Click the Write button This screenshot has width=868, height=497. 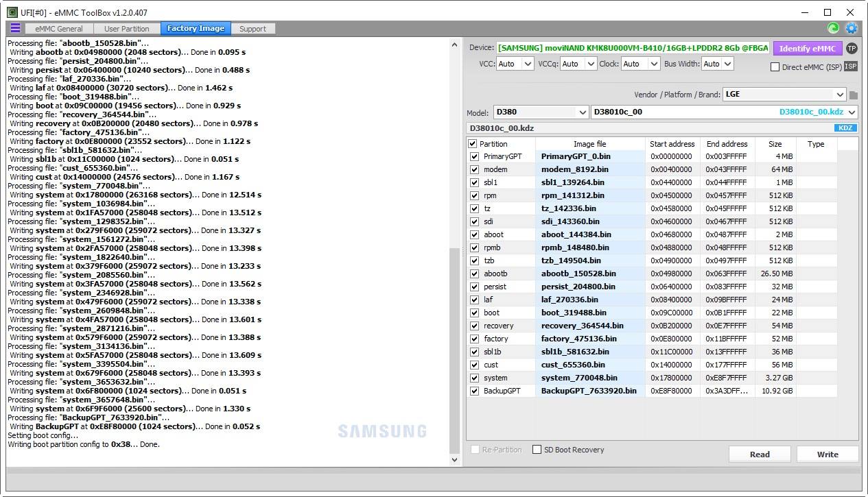828,454
